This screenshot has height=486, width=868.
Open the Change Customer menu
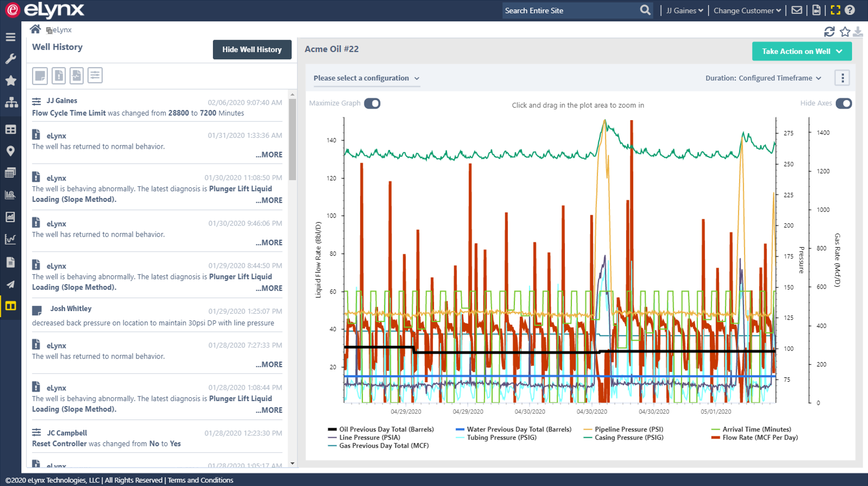[x=747, y=10]
